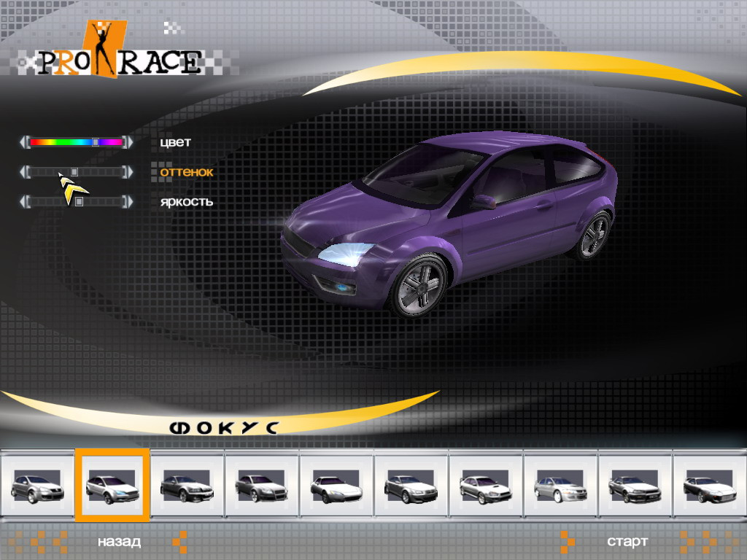The image size is (747, 560).
Task: Select the eighth car thumbnail from the left
Action: pos(560,485)
